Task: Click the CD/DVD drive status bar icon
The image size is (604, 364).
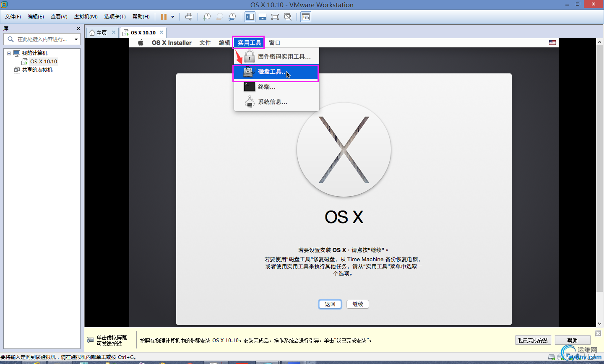Action: point(560,357)
